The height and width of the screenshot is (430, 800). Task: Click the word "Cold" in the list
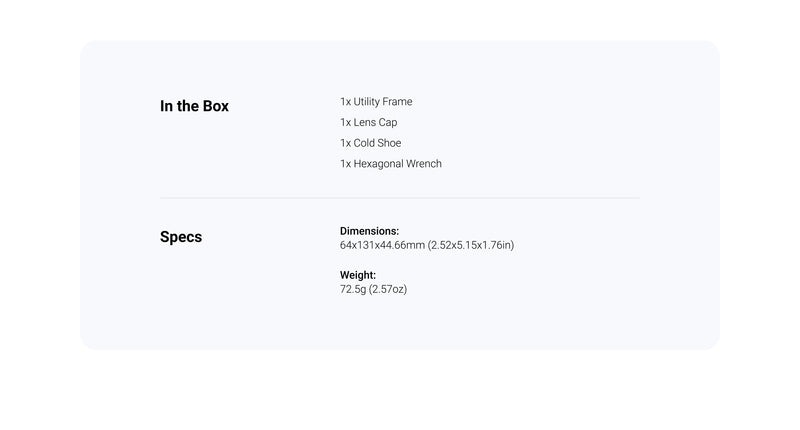click(x=364, y=143)
